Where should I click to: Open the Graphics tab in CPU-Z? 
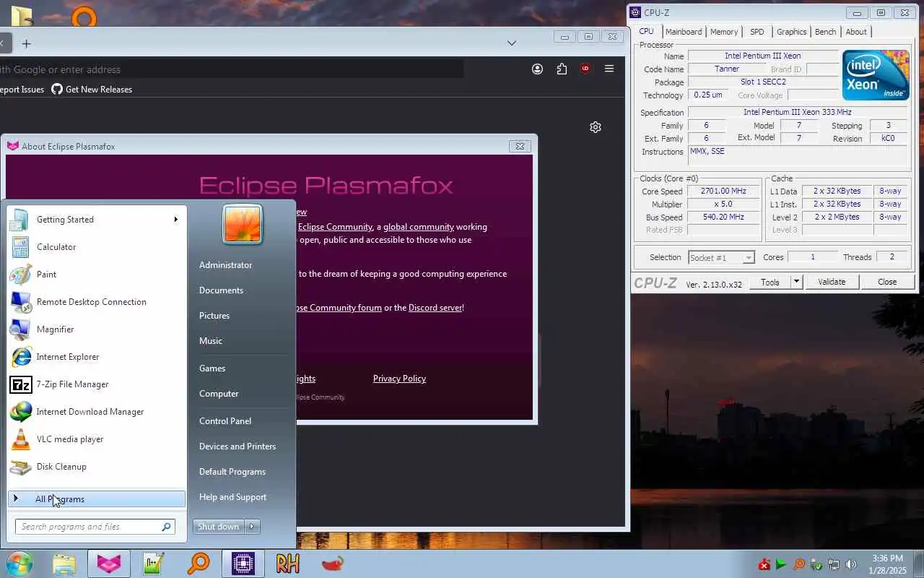791,32
